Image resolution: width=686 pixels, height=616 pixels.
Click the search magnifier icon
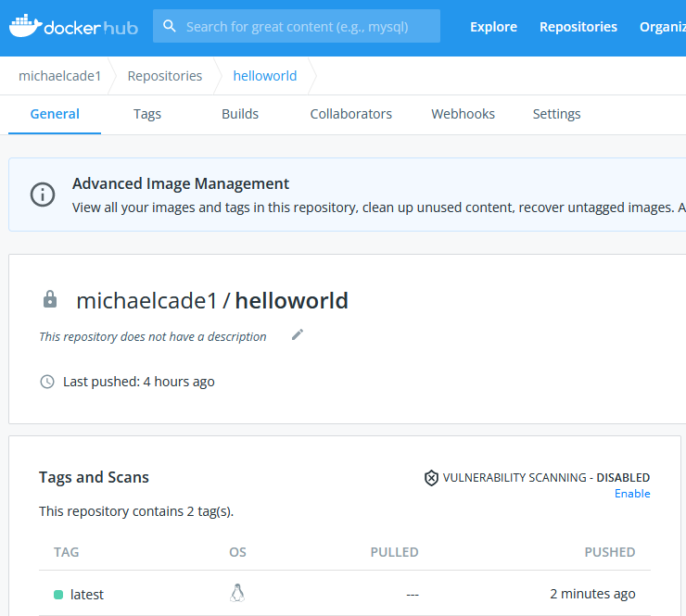170,26
